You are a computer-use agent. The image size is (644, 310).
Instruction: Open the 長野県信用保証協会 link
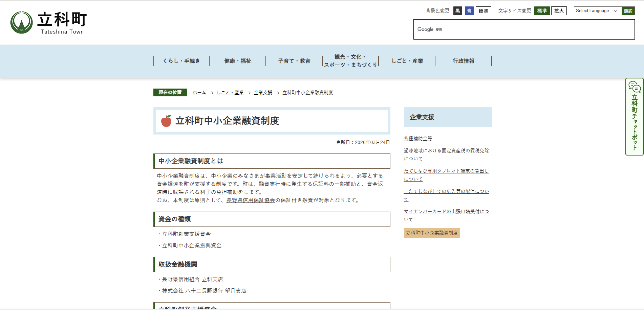[x=251, y=200]
